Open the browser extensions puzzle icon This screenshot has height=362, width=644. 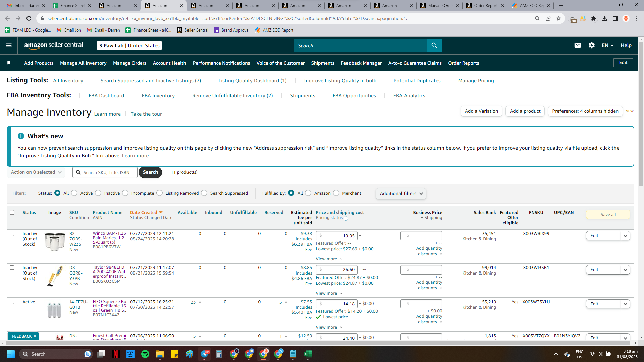tap(593, 18)
